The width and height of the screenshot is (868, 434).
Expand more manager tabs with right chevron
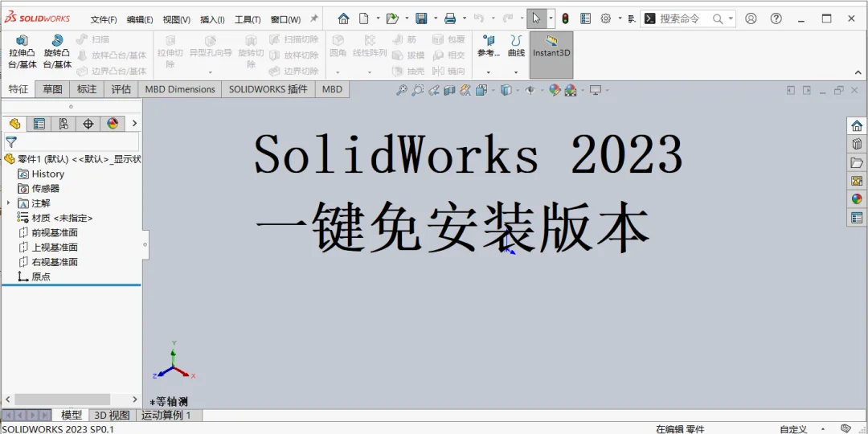coord(134,124)
